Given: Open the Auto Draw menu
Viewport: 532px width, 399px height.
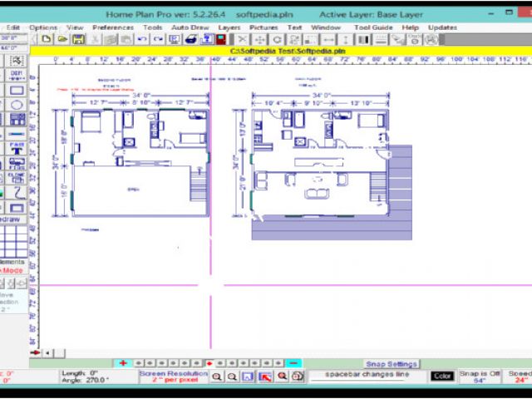Looking at the screenshot, I should 190,27.
